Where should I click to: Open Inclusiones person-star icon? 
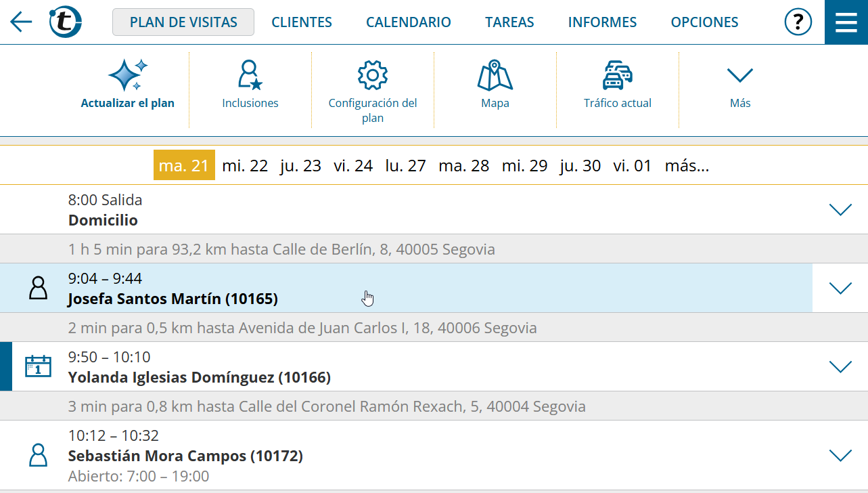[250, 75]
